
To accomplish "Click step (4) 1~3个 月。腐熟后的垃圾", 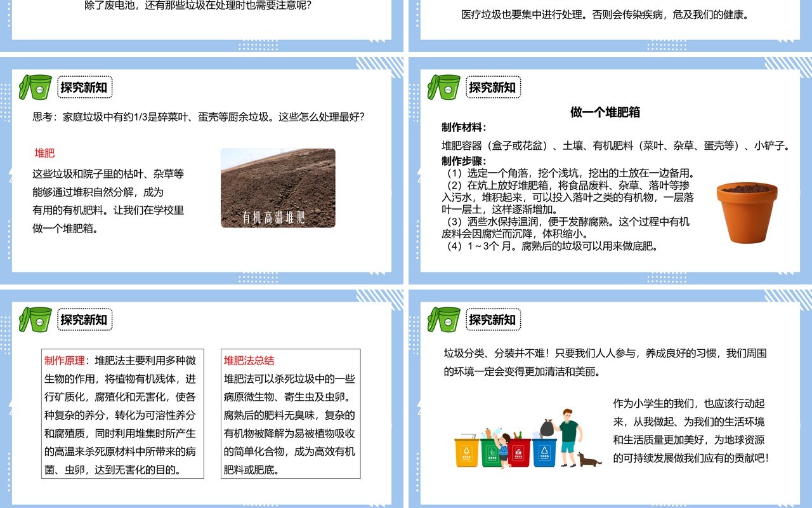I will click(551, 246).
